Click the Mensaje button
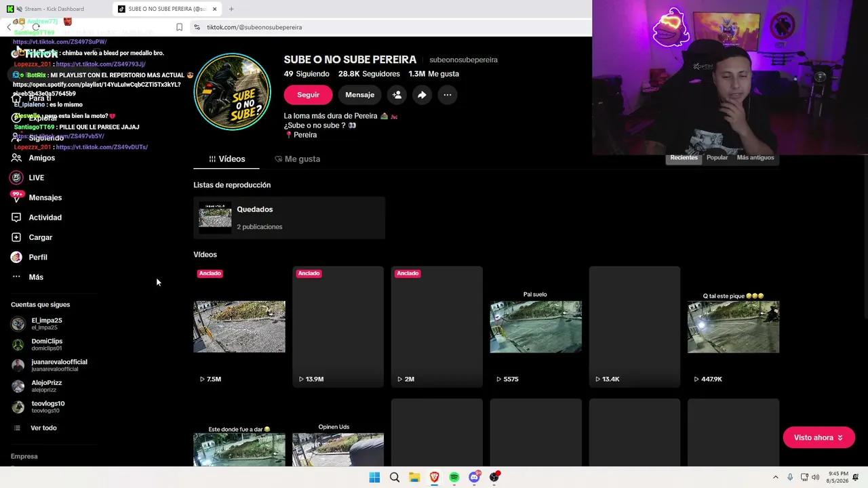 point(359,95)
